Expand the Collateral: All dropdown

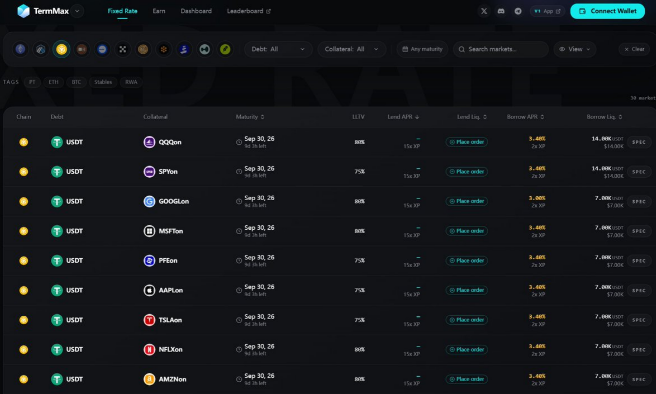point(351,49)
